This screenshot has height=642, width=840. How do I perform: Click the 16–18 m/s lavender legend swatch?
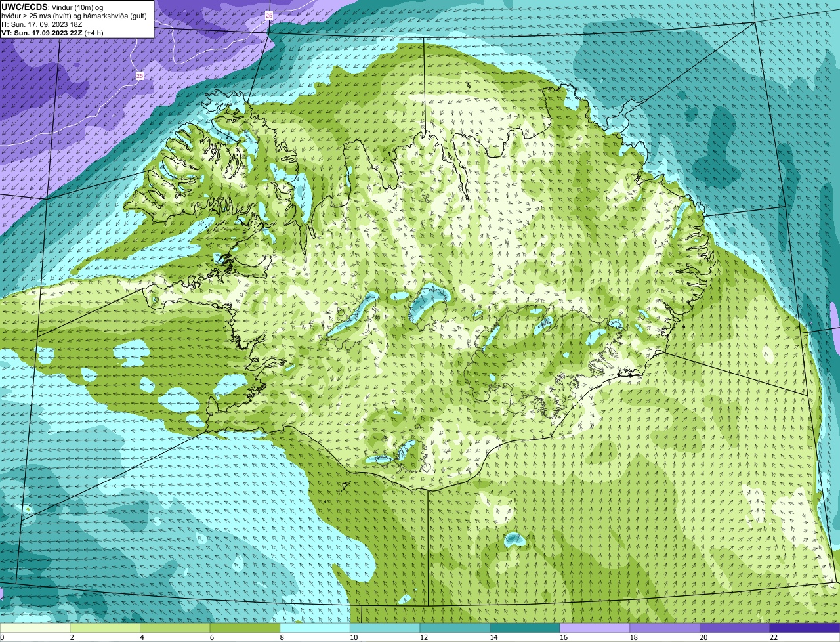tap(595, 628)
